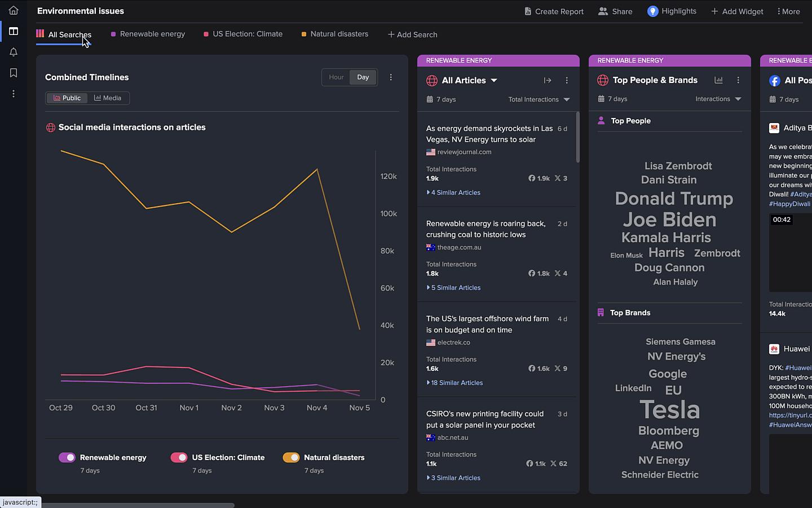
Task: Open the export arrow icon in All Articles widget
Action: [548, 80]
